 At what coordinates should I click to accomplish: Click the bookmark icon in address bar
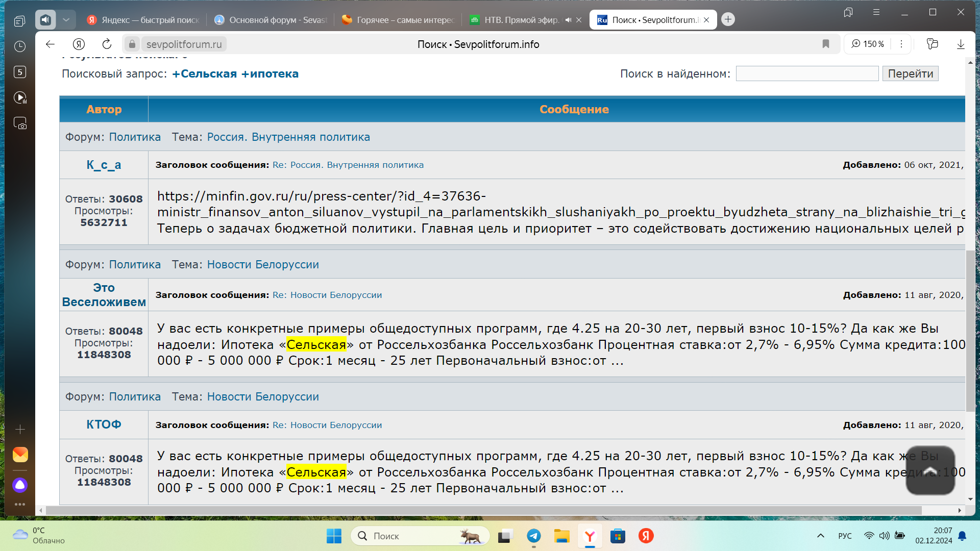coord(826,44)
